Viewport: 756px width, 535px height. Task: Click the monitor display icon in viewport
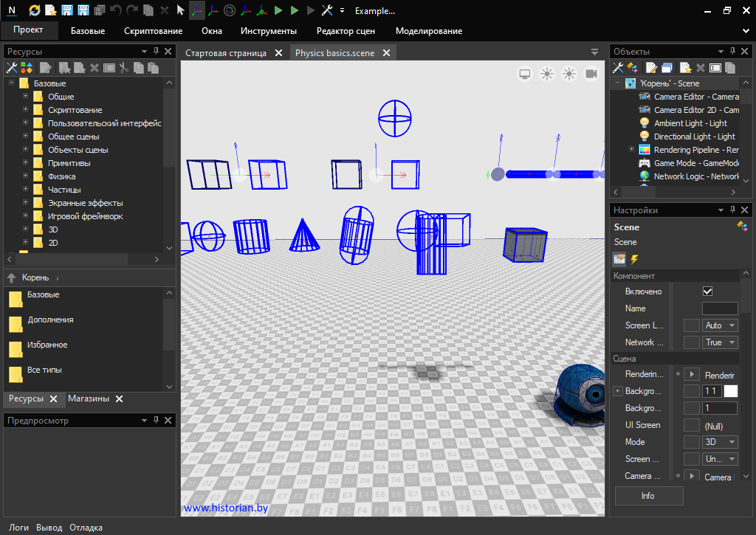coord(525,74)
